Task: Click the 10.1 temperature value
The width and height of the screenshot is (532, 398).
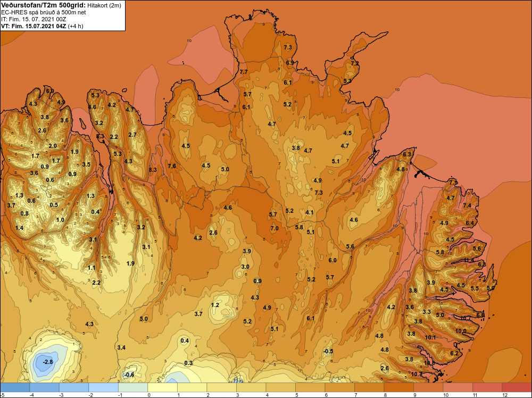Action: [430, 337]
